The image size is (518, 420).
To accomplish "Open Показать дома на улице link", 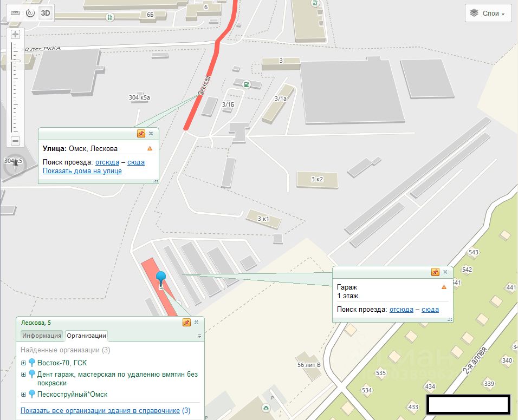I will [82, 171].
